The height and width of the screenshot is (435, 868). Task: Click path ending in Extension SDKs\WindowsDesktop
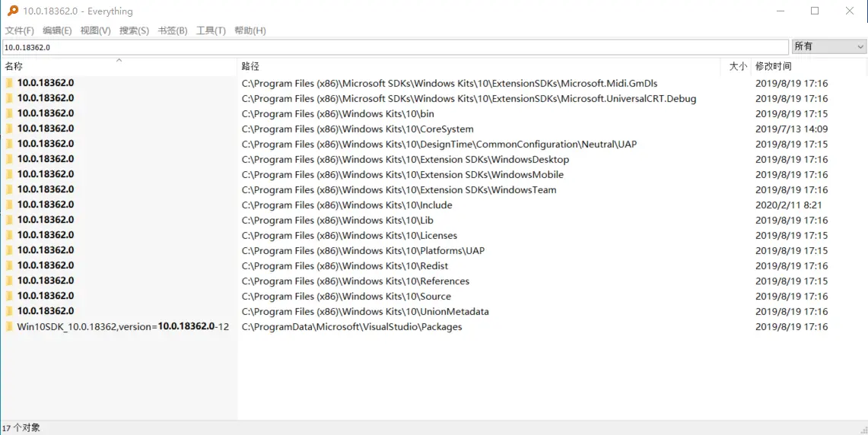click(x=405, y=160)
